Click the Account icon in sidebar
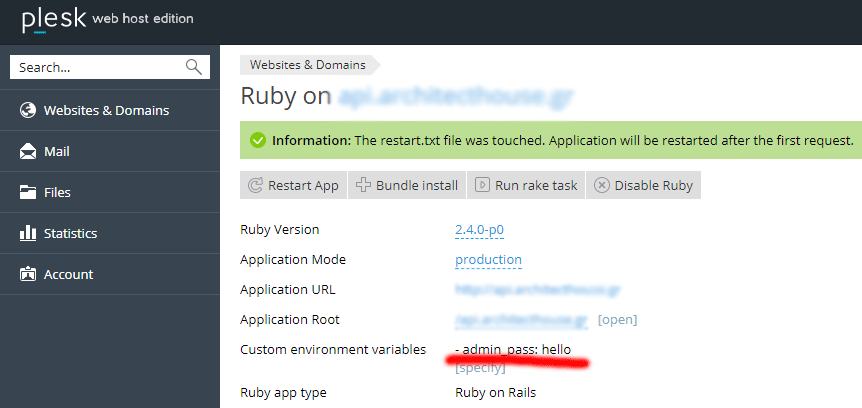Image resolution: width=862 pixels, height=408 pixels. pyautogui.click(x=28, y=274)
